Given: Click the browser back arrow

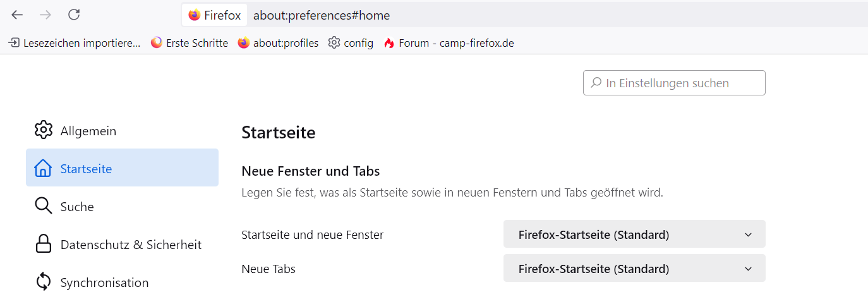Looking at the screenshot, I should point(17,15).
